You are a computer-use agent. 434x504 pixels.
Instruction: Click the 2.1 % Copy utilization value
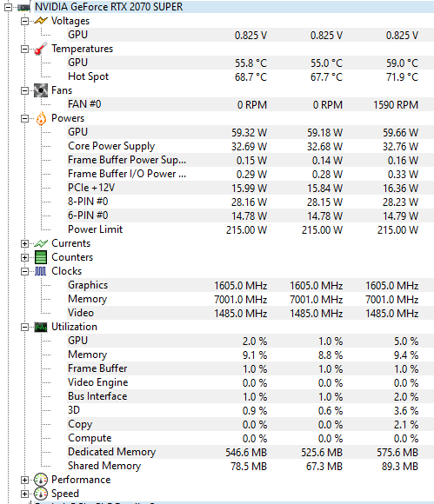coord(406,425)
